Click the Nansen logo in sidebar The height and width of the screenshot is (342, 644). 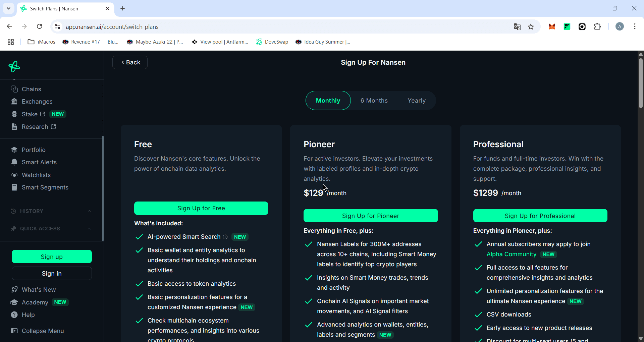14,67
